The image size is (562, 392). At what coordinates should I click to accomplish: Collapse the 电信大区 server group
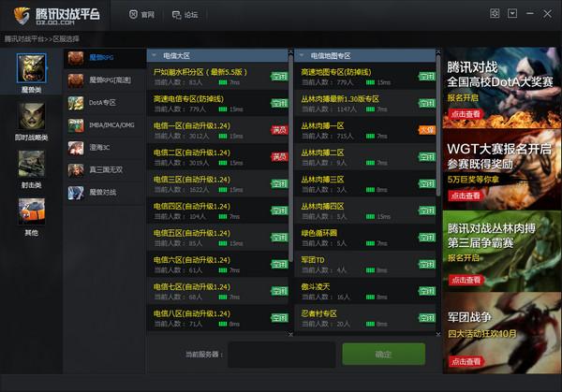(154, 56)
